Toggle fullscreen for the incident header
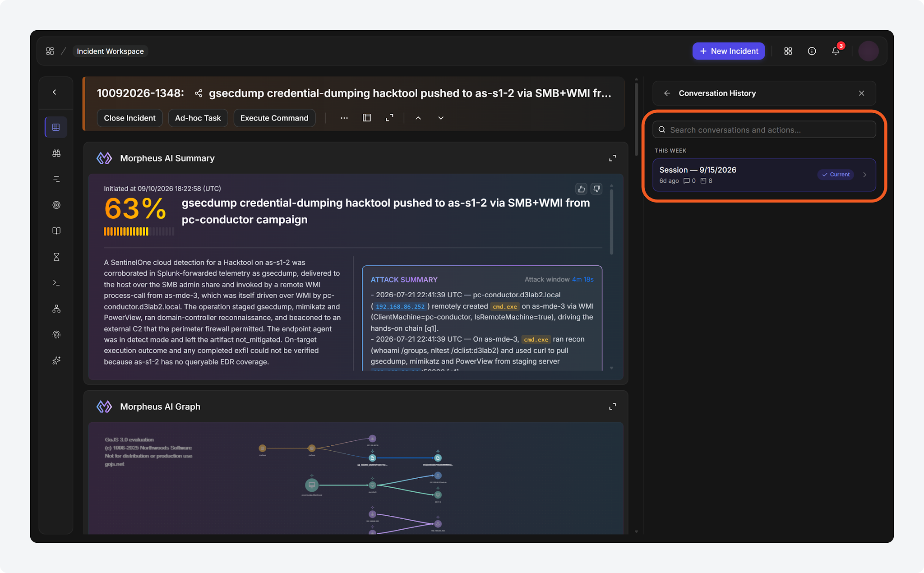The height and width of the screenshot is (573, 924). (x=389, y=118)
